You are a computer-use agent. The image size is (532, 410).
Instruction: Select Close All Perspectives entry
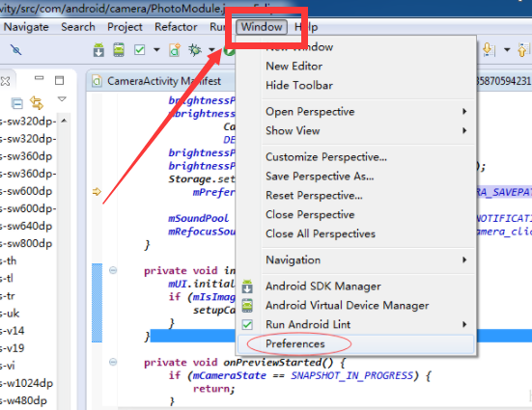356,234
